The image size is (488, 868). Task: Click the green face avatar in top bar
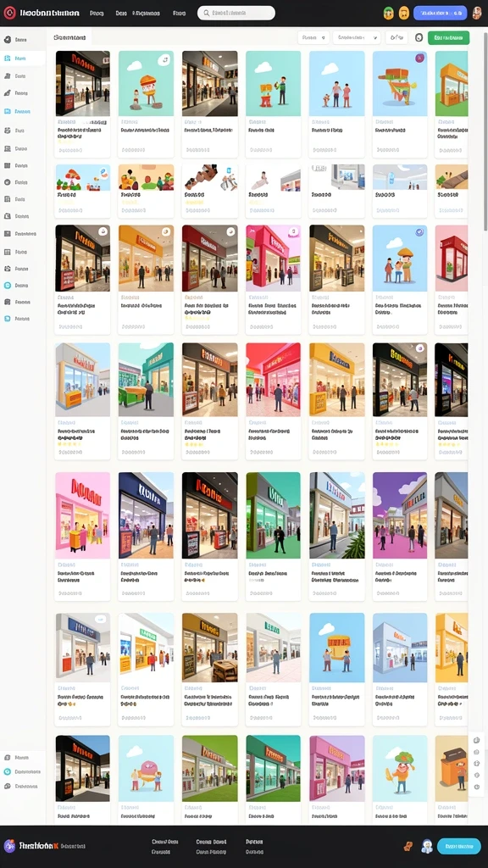pos(388,13)
